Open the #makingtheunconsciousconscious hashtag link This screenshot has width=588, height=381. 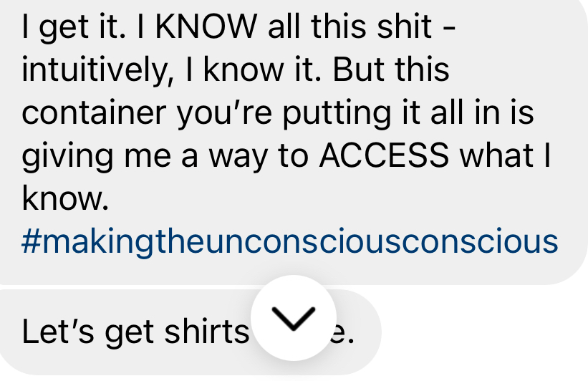point(290,241)
